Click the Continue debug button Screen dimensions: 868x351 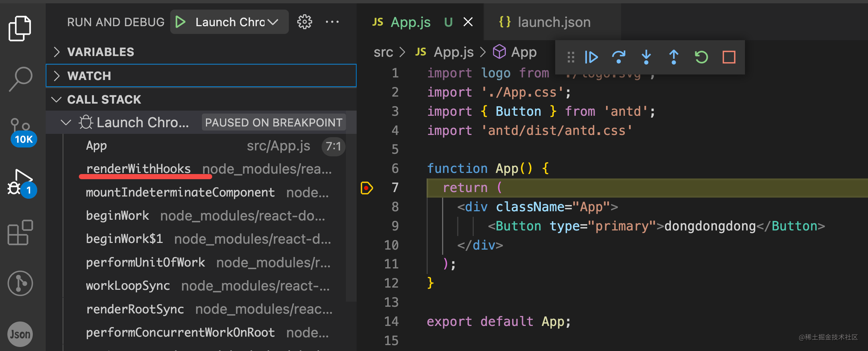coord(591,57)
